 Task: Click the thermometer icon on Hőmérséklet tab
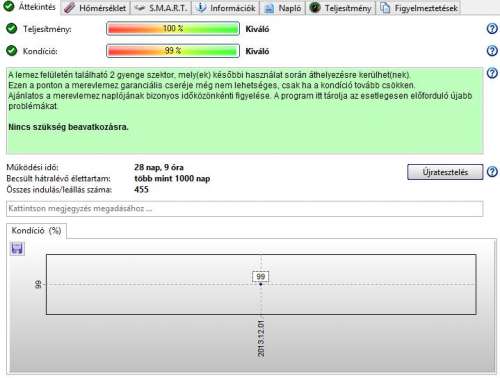point(69,8)
